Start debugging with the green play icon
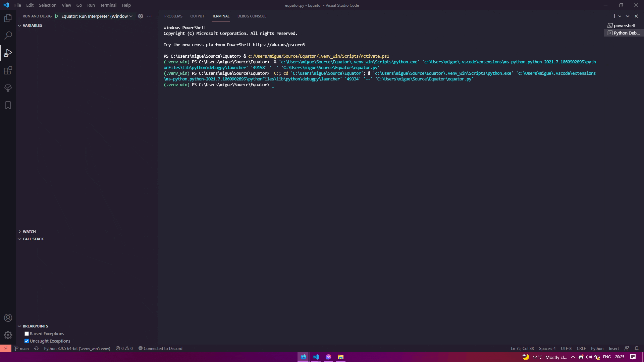 point(56,16)
